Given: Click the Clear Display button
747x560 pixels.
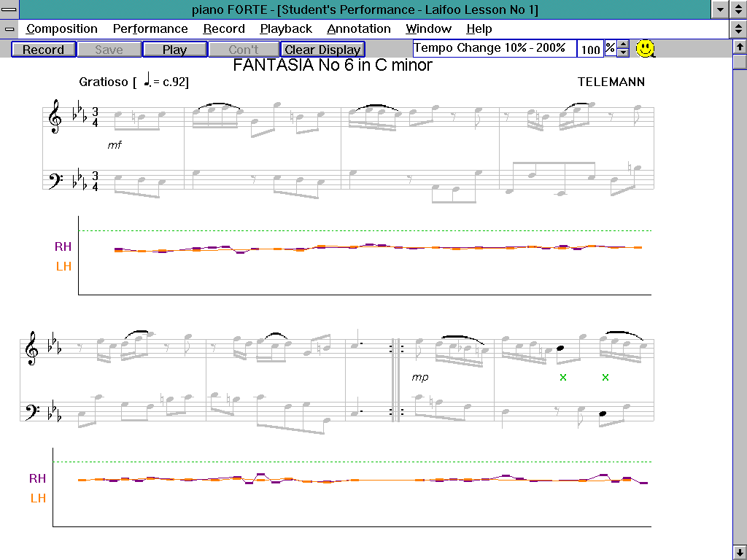Looking at the screenshot, I should 322,50.
